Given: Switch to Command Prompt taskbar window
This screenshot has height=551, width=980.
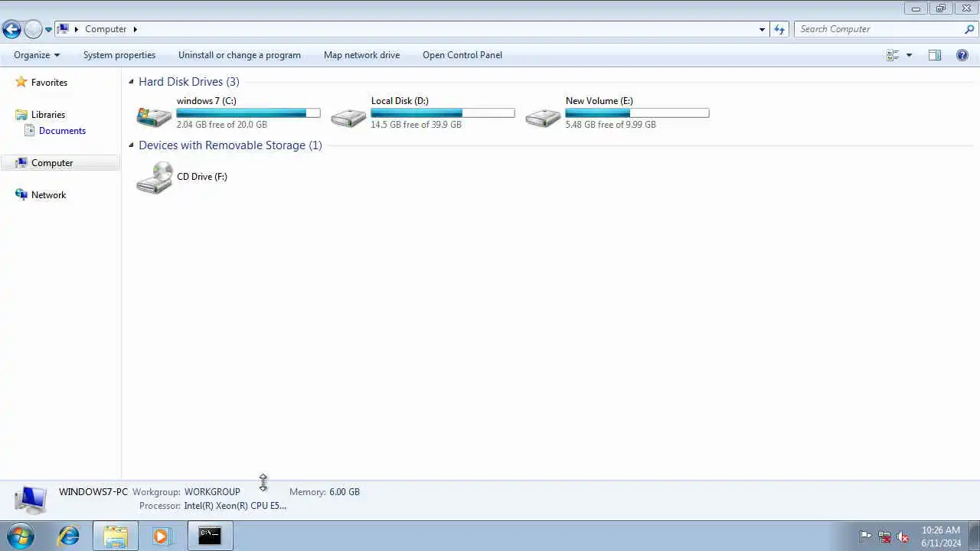Looking at the screenshot, I should (210, 536).
